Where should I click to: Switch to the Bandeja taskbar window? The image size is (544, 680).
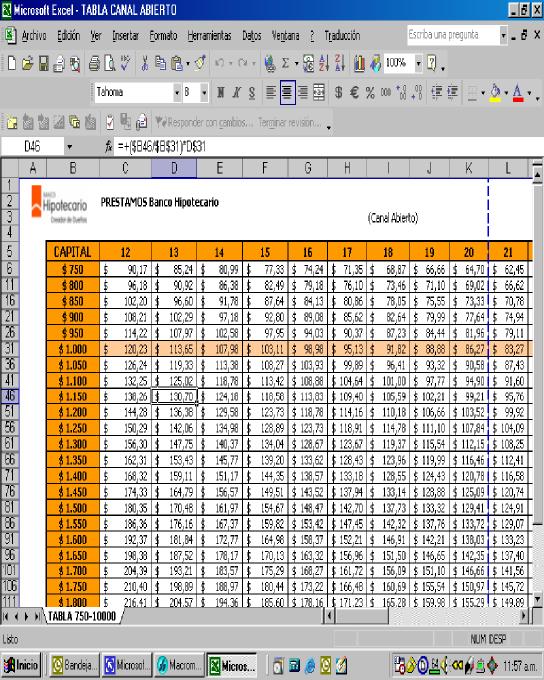click(x=74, y=665)
